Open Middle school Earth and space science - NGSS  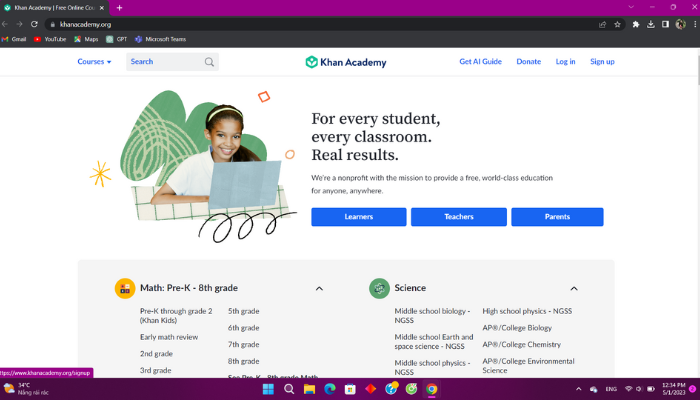point(433,342)
